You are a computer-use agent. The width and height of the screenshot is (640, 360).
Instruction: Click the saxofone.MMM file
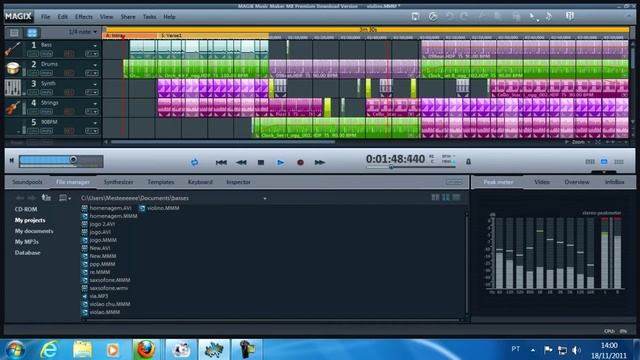(x=110, y=280)
